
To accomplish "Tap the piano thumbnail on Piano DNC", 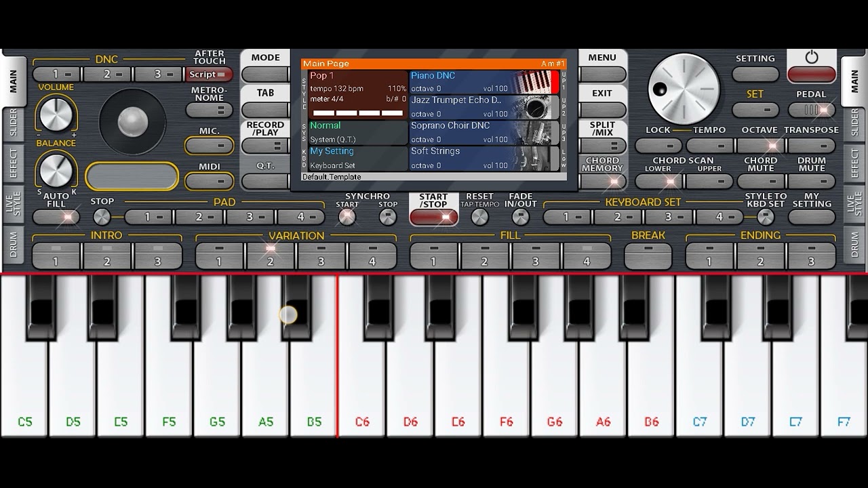I will (x=534, y=82).
